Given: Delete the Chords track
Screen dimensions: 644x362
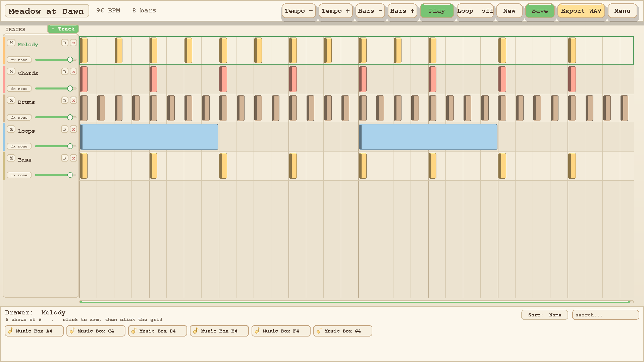Looking at the screenshot, I should click(x=73, y=72).
